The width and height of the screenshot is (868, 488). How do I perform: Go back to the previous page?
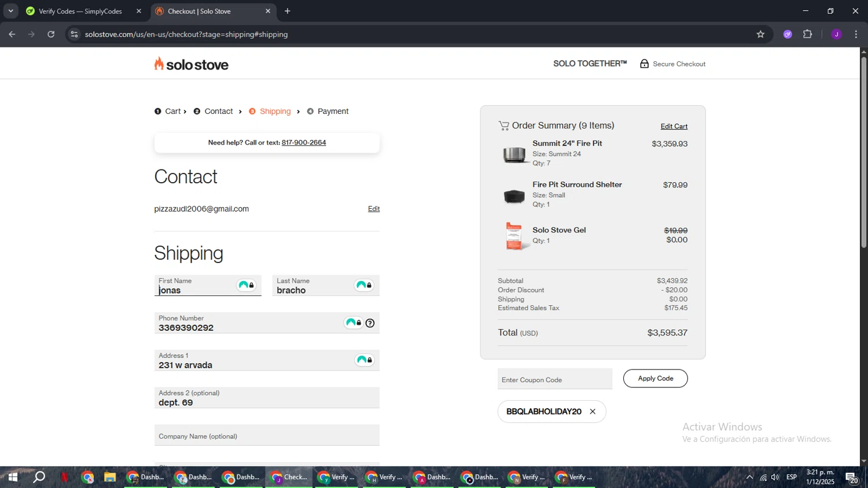pyautogui.click(x=12, y=34)
